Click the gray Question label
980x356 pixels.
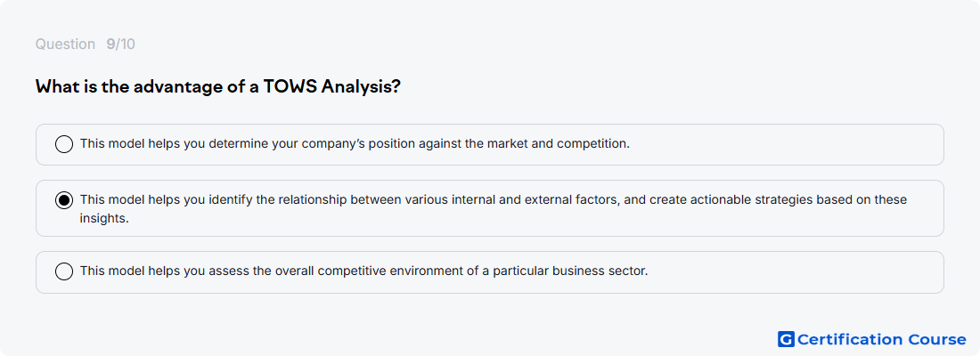65,44
